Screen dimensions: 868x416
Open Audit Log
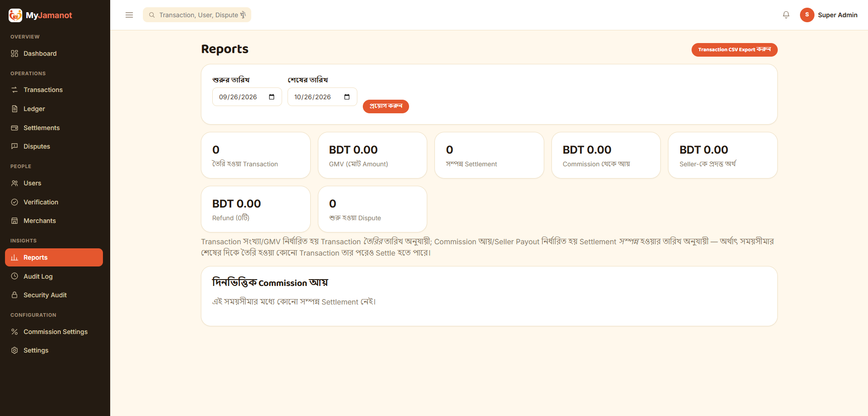[54, 276]
